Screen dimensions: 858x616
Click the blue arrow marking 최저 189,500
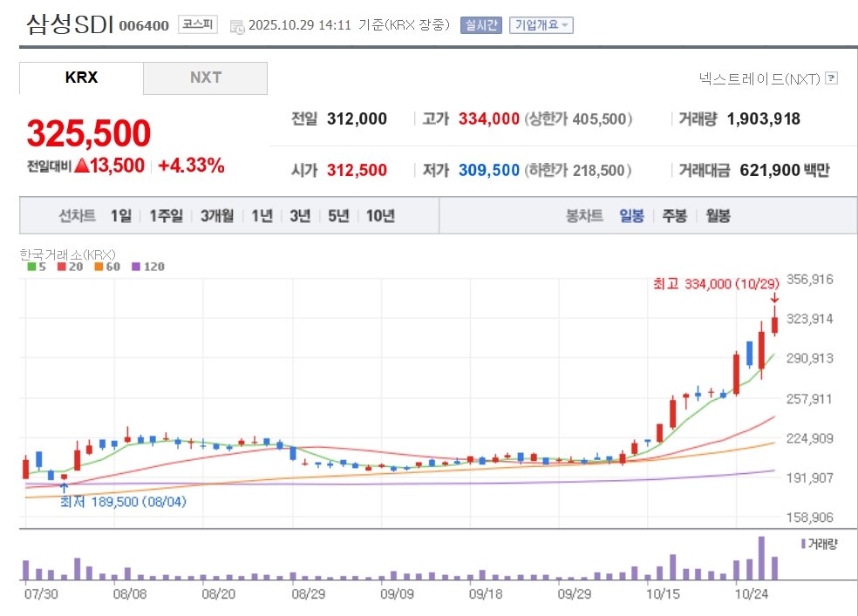(64, 487)
